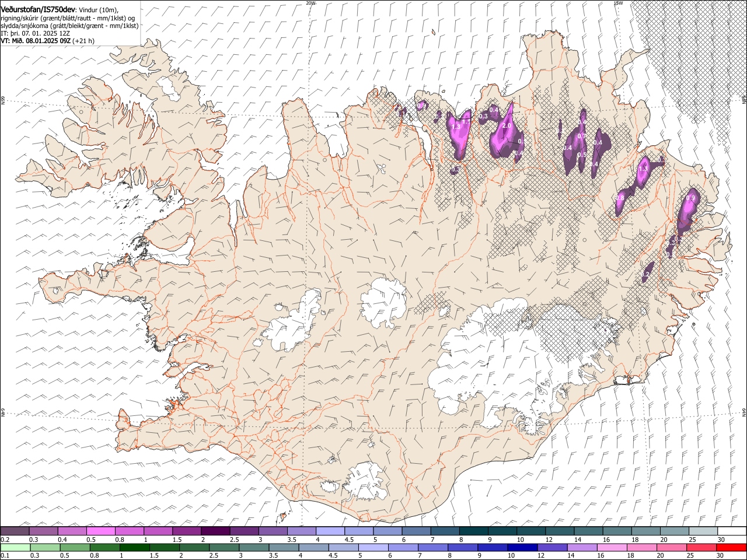The height and width of the screenshot is (560, 747).
Task: Select the slate blue 6 swatch in snow legend
Action: pos(416,531)
